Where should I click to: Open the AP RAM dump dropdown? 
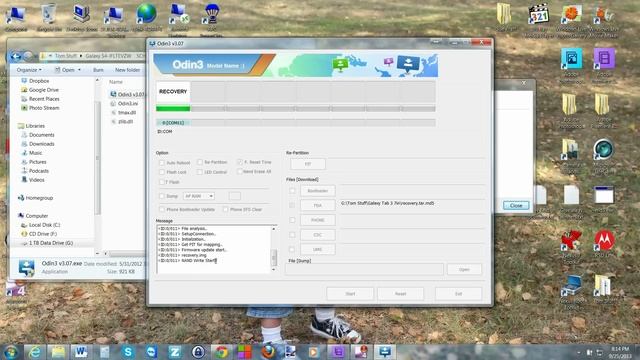tap(199, 196)
